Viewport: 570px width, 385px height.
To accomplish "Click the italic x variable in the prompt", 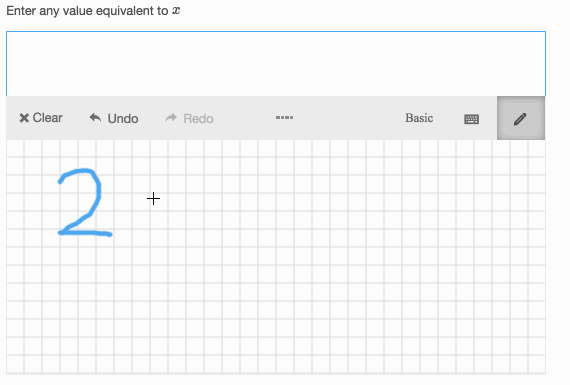I will point(176,11).
